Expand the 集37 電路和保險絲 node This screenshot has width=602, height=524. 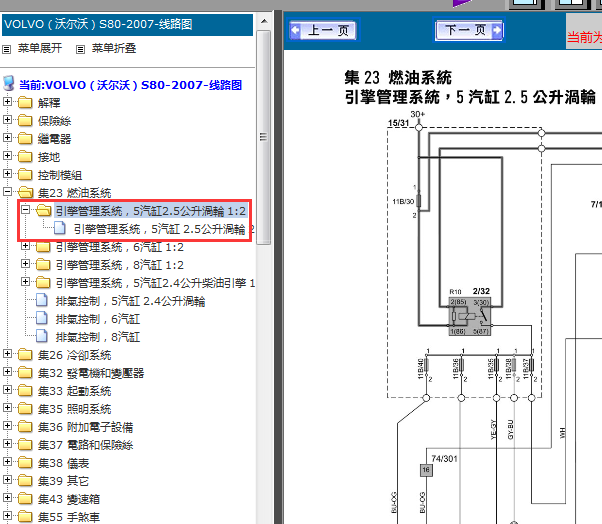7,444
